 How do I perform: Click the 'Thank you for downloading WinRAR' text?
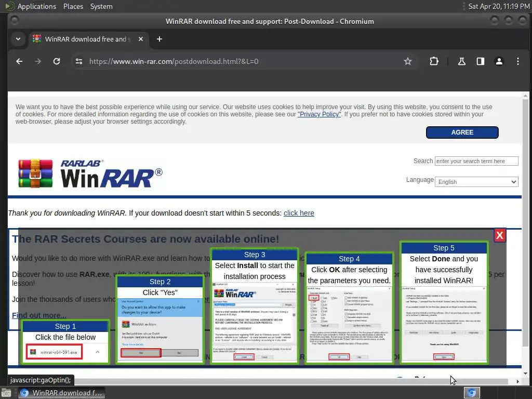pos(67,213)
